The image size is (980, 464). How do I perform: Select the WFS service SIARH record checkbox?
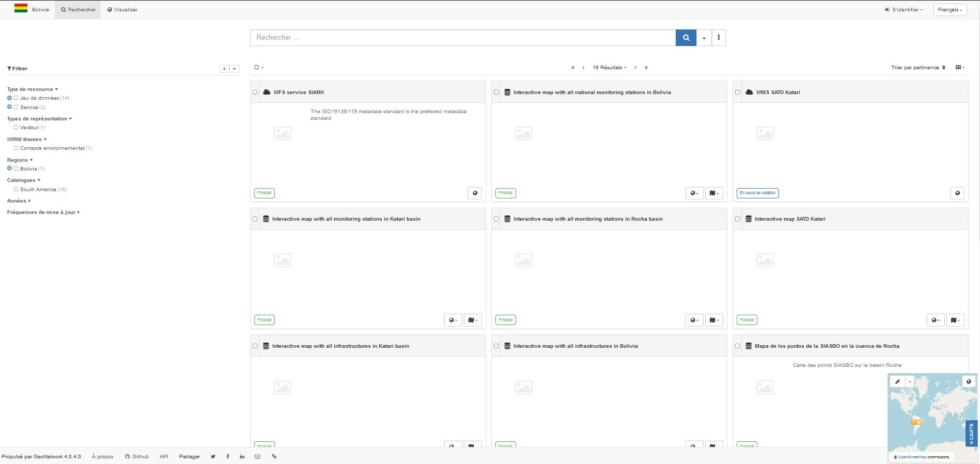pyautogui.click(x=255, y=92)
